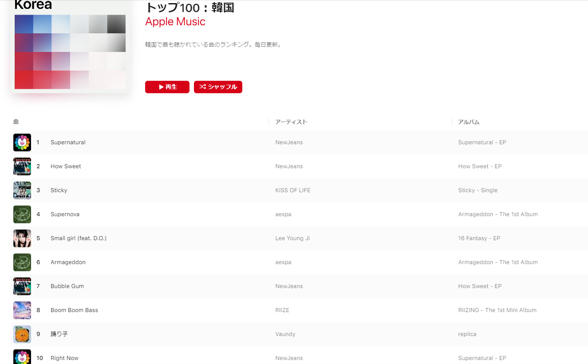The width and height of the screenshot is (588, 364).
Task: Click the Supernova track album artwork
Action: pos(22,214)
